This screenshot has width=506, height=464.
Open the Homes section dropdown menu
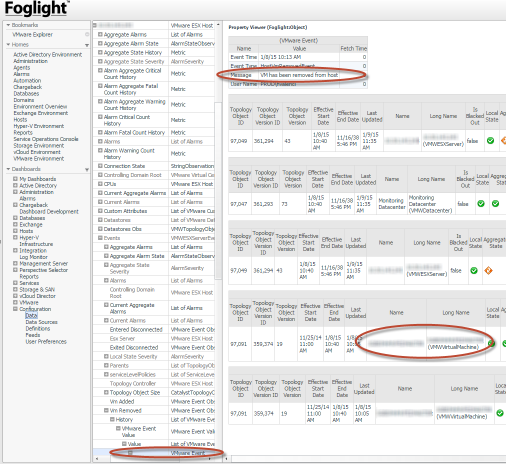[87, 45]
